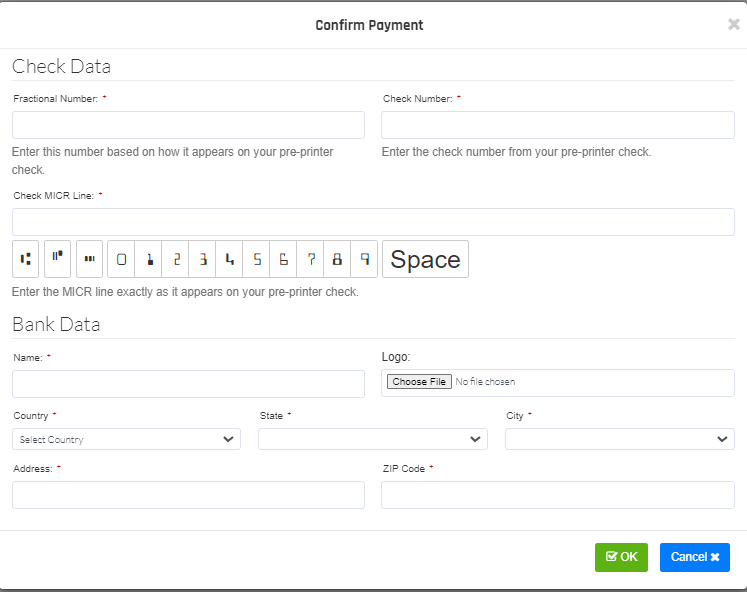This screenshot has height=592, width=747.
Task: Click the 'Confirm Payment' dialog title
Action: (369, 25)
